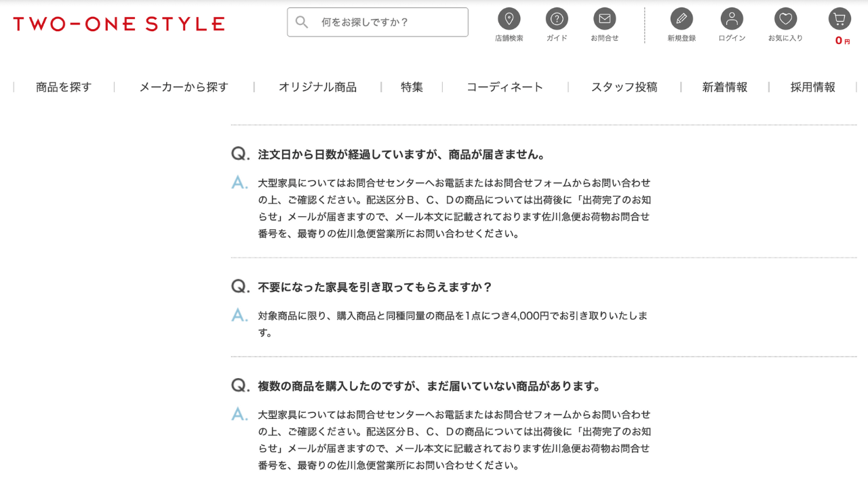Open the お問合せ contact icon
The image size is (868, 488).
[605, 18]
